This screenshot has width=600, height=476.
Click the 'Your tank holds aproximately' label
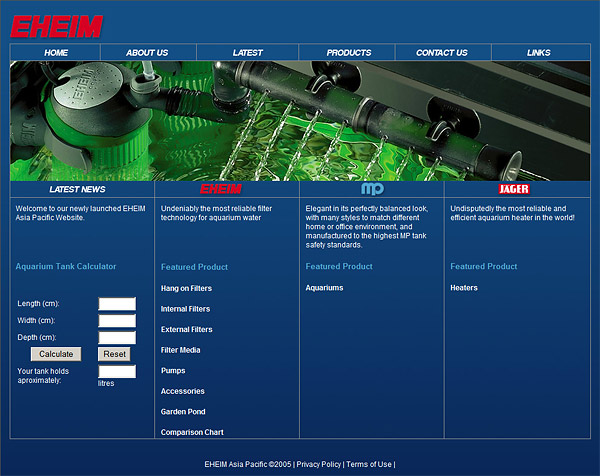coord(43,376)
